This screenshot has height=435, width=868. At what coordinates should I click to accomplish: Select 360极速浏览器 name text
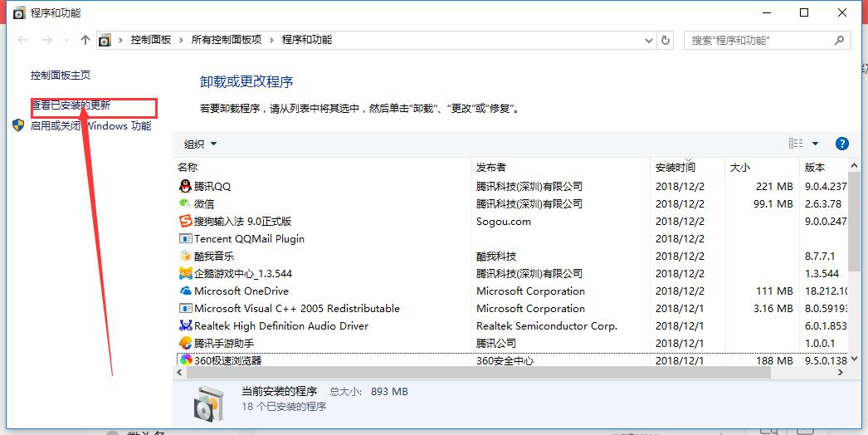click(x=227, y=361)
